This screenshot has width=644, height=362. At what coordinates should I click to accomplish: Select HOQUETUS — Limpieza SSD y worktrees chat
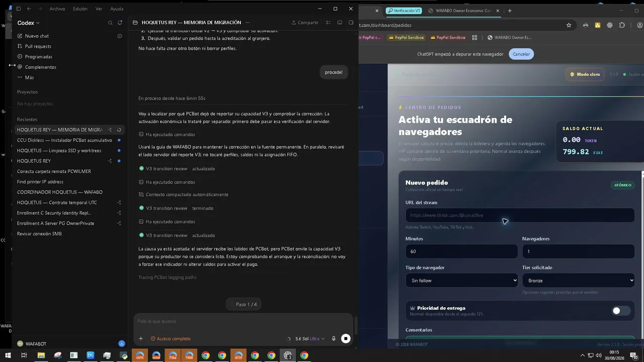click(x=69, y=150)
